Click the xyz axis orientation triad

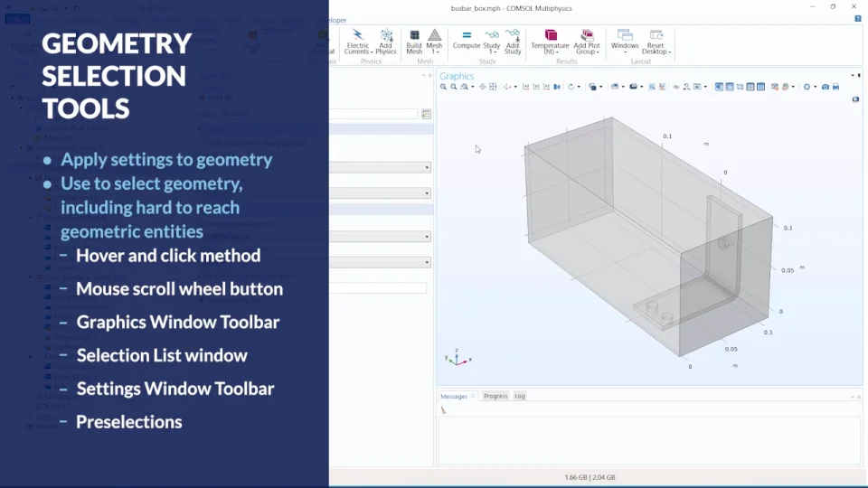point(457,358)
